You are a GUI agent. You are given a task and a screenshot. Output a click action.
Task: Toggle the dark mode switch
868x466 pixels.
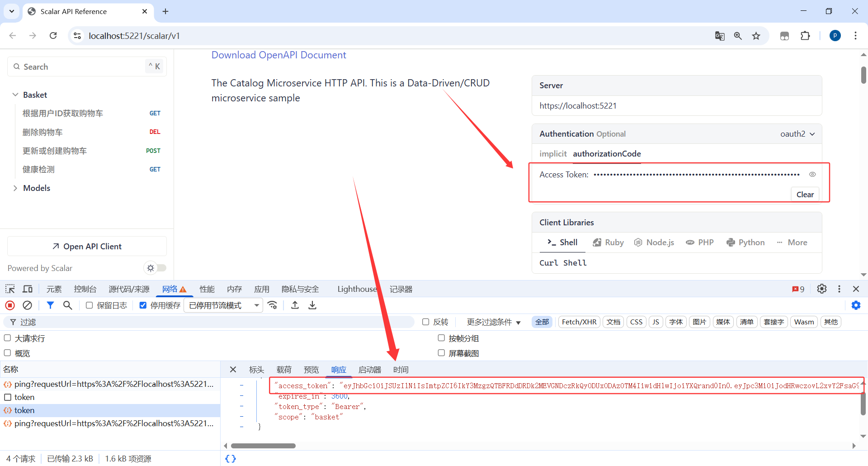coord(156,268)
